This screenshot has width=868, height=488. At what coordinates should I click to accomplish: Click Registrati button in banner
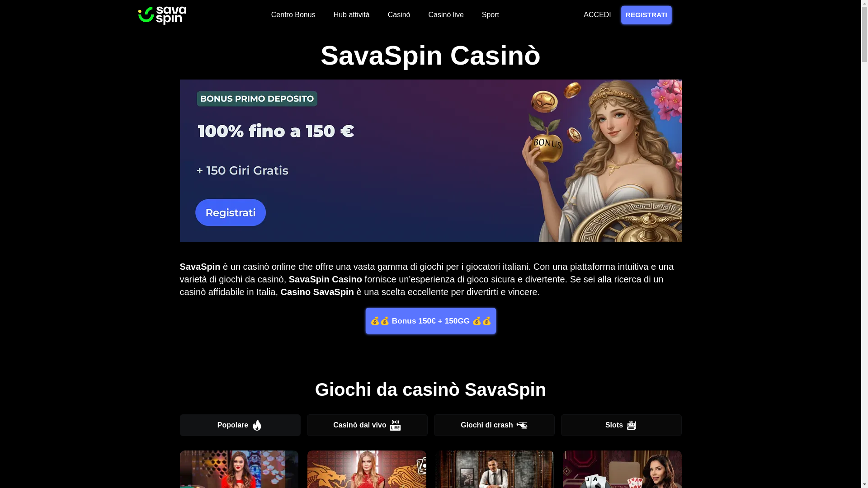point(231,212)
